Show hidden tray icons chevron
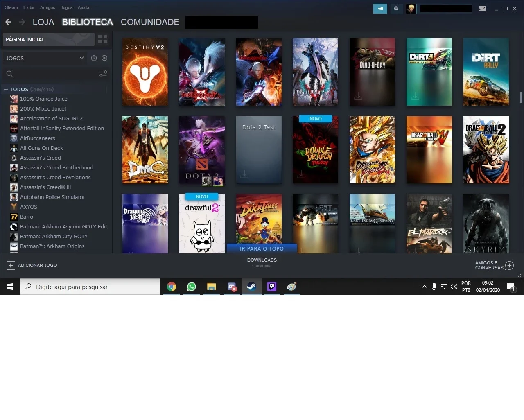This screenshot has width=524, height=420. point(425,287)
